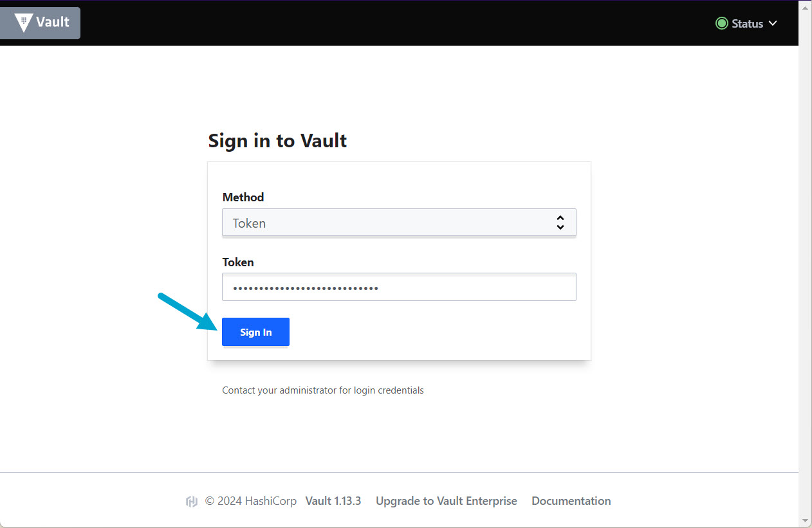Click the Vault 1.13.3 version text
Image resolution: width=812 pixels, height=528 pixels.
333,500
